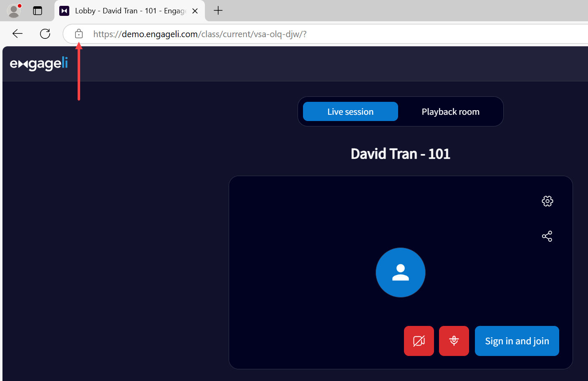Open a new browser tab
The image size is (588, 381).
point(218,11)
